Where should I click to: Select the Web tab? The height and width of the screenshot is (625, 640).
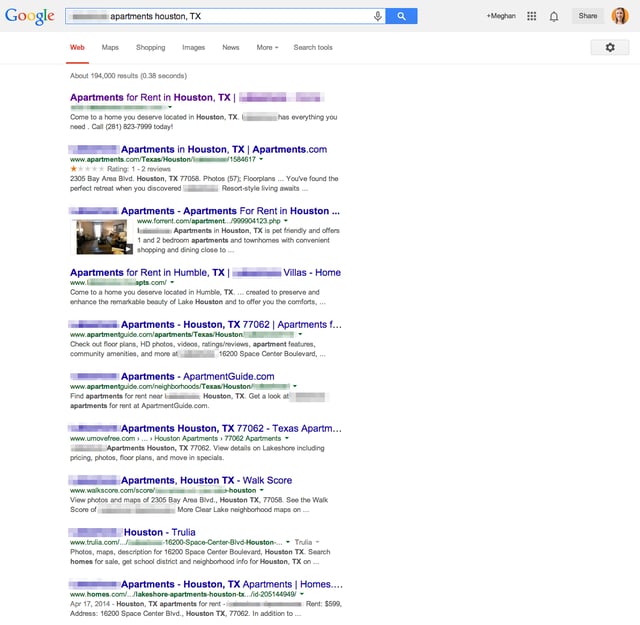click(77, 47)
